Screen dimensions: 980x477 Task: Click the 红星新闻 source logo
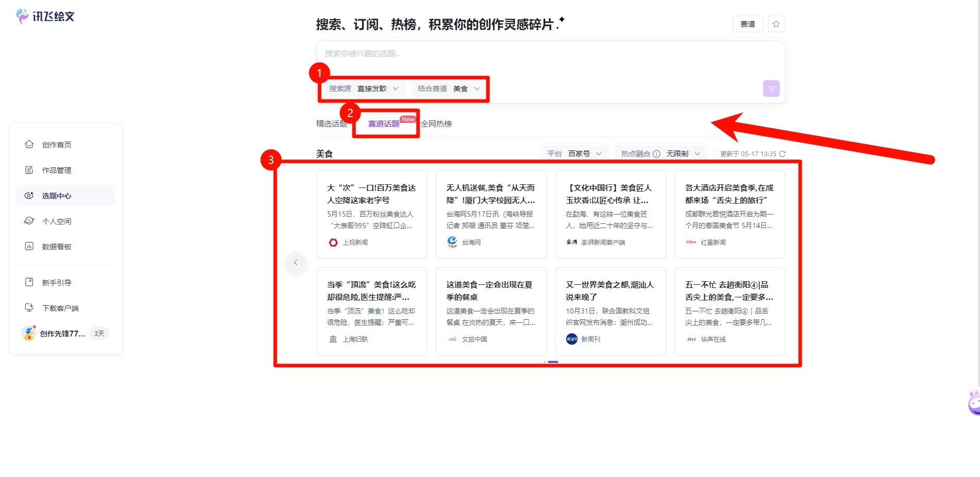point(691,242)
